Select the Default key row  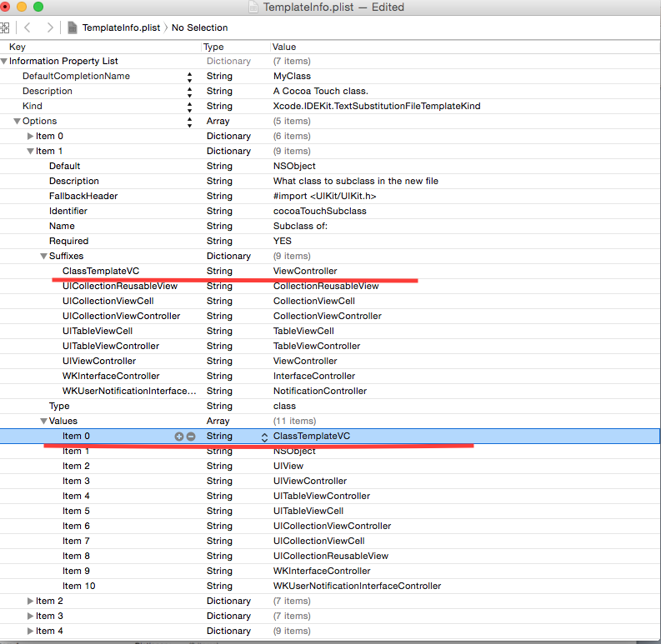coord(64,166)
